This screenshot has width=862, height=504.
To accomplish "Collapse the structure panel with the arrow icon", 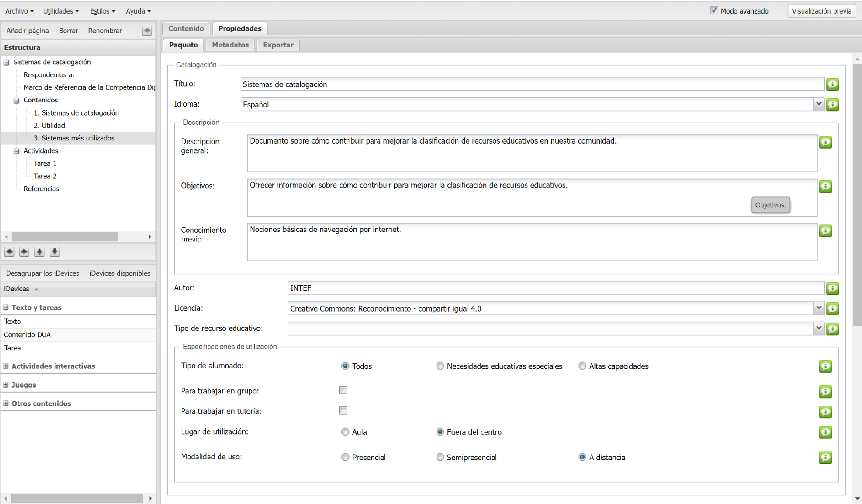I will pyautogui.click(x=147, y=31).
